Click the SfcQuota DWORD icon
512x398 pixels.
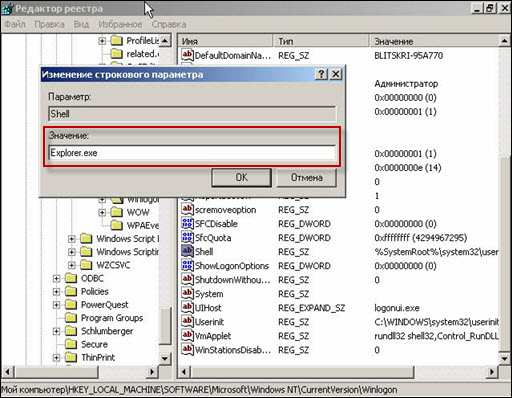[x=187, y=237]
